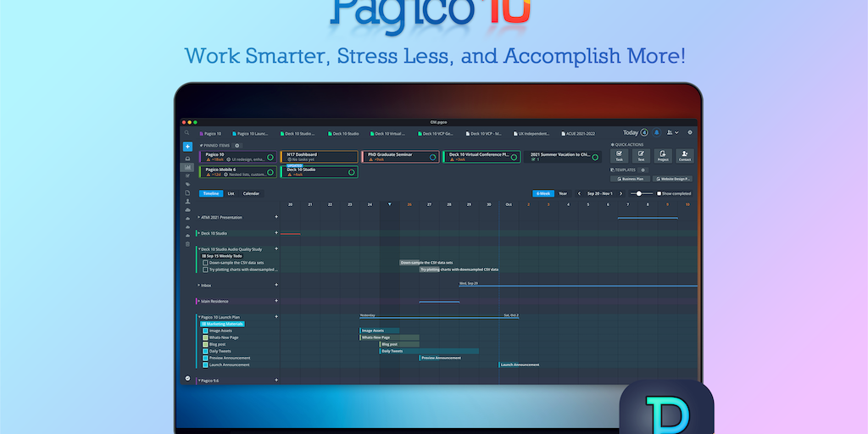The width and height of the screenshot is (868, 434).
Task: Expand the Inbox timeline row
Action: [x=199, y=285]
